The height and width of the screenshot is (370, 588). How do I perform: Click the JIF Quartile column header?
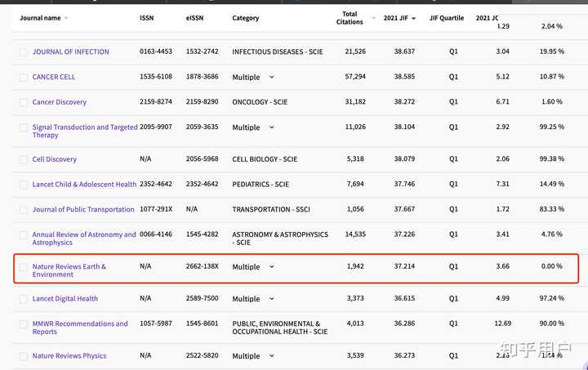[444, 18]
